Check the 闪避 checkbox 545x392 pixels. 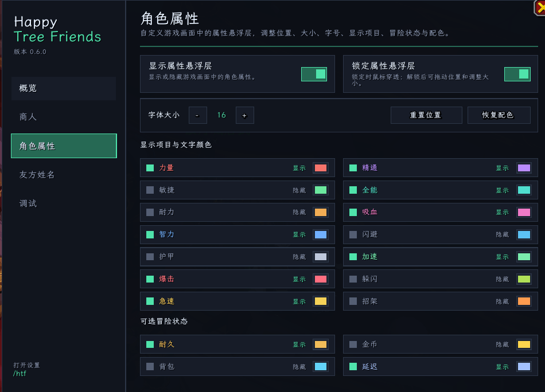pyautogui.click(x=353, y=234)
